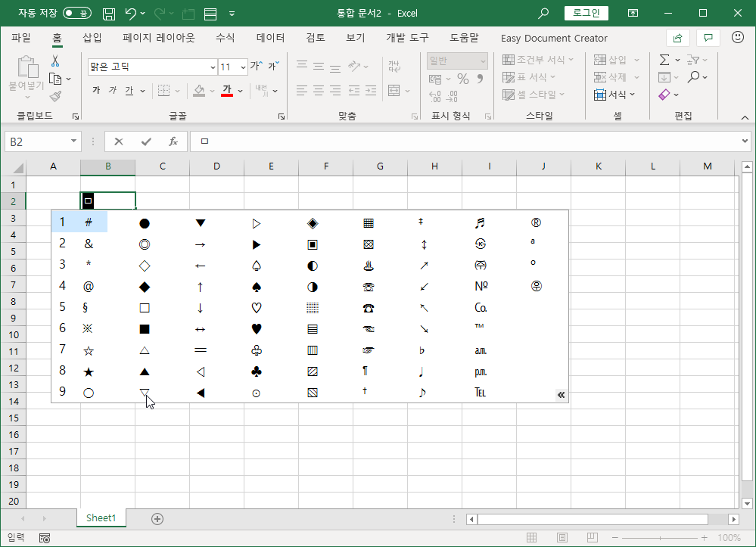Switch to Page Break Preview view
The image size is (756, 547).
click(593, 537)
